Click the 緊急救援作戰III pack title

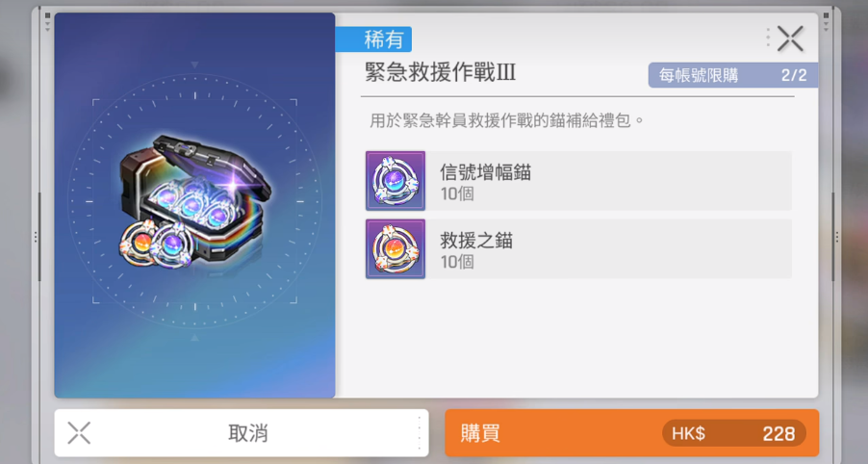pyautogui.click(x=440, y=72)
